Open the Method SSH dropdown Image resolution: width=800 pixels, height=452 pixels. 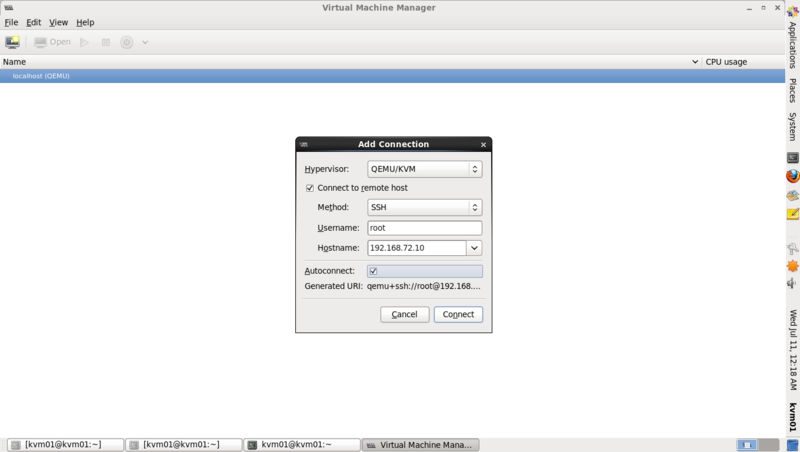point(424,207)
